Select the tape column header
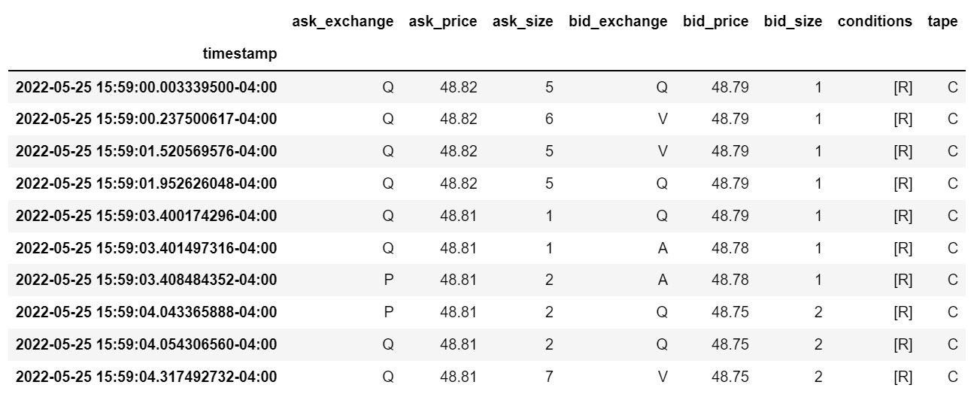This screenshot has height=400, width=980. point(942,22)
